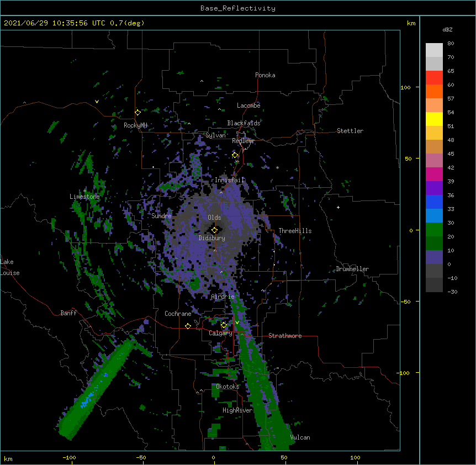476x465 pixels.
Task: Select the magenta 42-39 dBZ legend swatch
Action: [434, 174]
